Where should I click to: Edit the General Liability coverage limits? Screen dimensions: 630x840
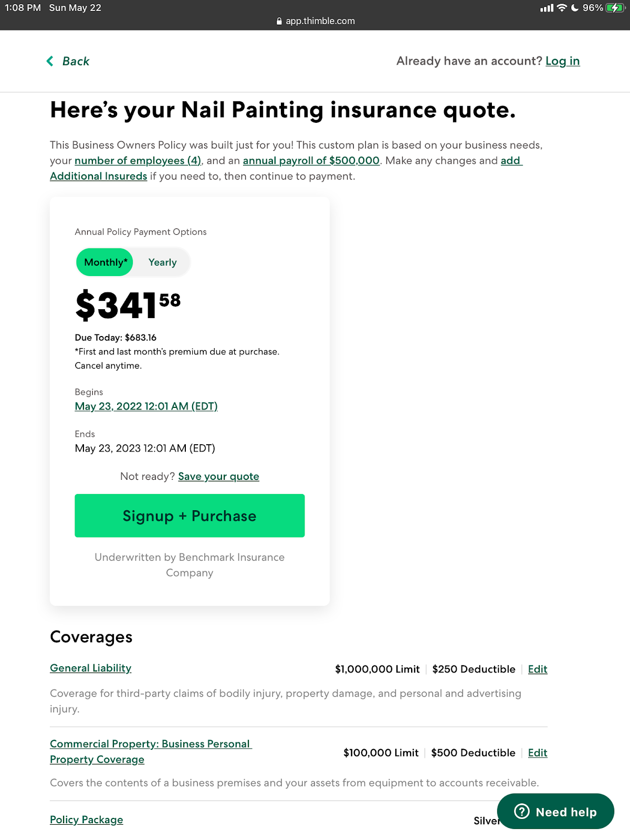click(x=537, y=669)
